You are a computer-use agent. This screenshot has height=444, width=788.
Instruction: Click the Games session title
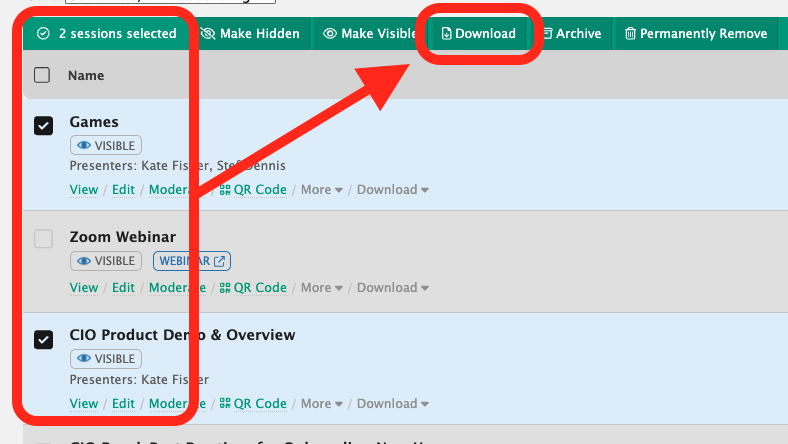[94, 122]
